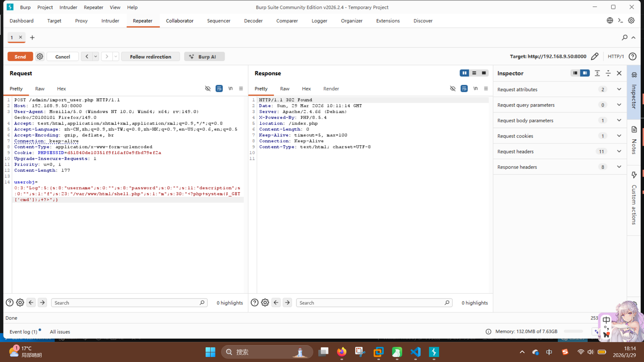Image resolution: width=644 pixels, height=362 pixels.
Task: Open Burp global settings gear icon
Action: click(x=631, y=20)
